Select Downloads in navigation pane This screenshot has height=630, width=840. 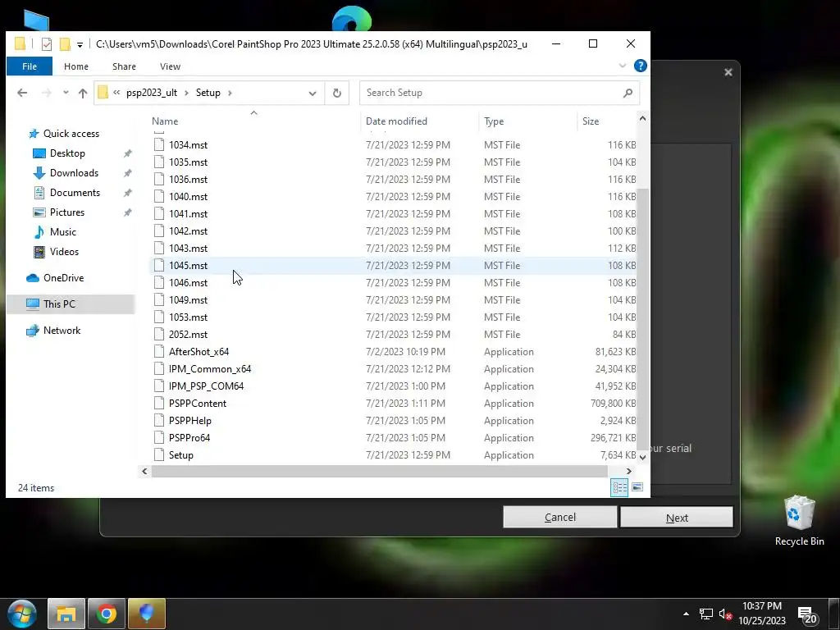[74, 173]
